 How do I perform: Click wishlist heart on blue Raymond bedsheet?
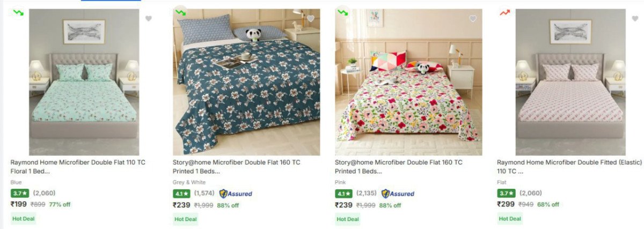(x=149, y=18)
